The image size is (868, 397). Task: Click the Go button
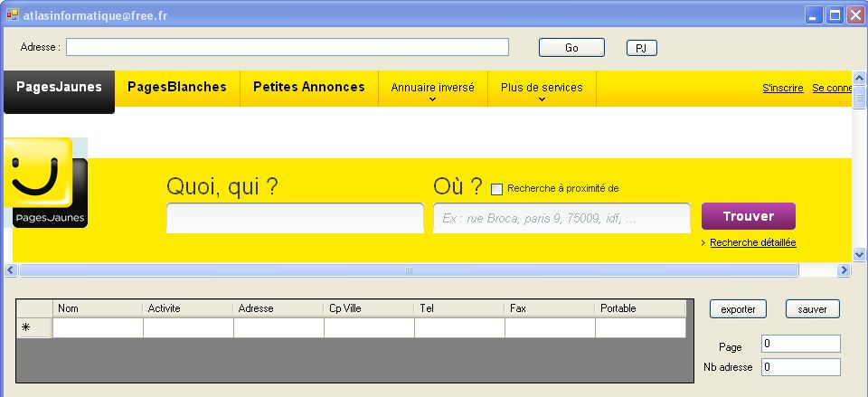pyautogui.click(x=571, y=48)
